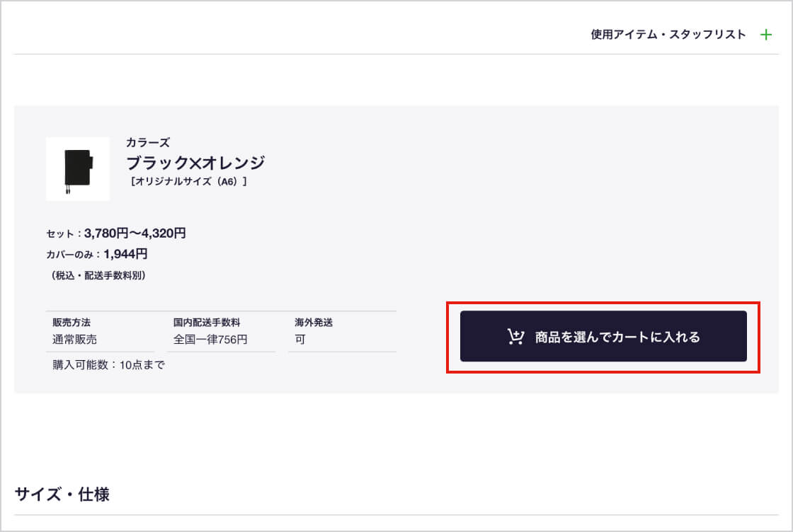Select the 全国一律756円 shipping fee

pyautogui.click(x=210, y=340)
